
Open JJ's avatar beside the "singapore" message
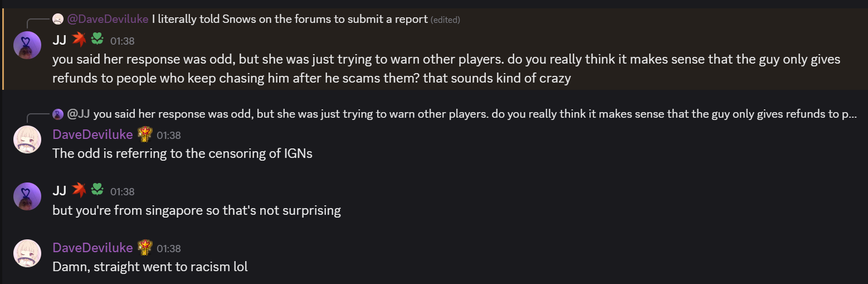point(27,196)
